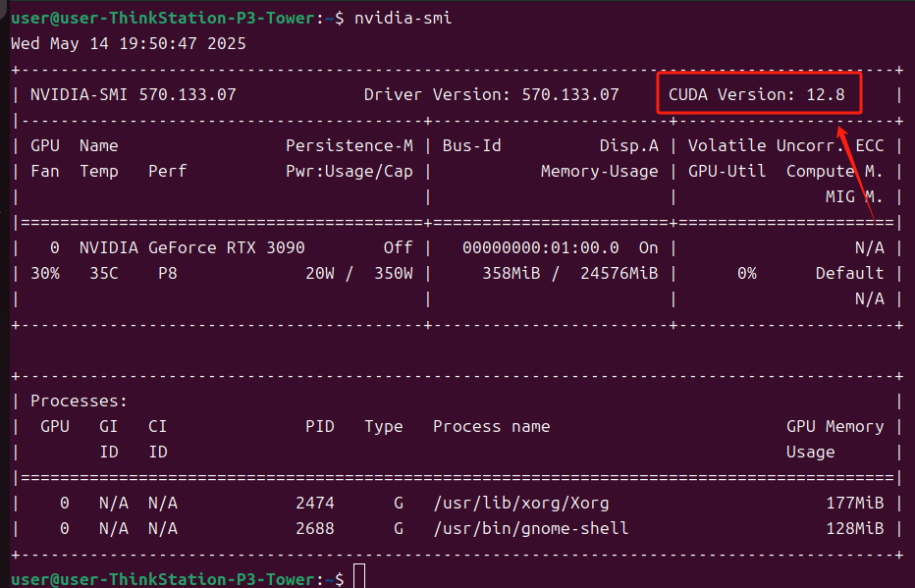
Task: Click the typed nvidia-smi command text
Action: point(403,18)
